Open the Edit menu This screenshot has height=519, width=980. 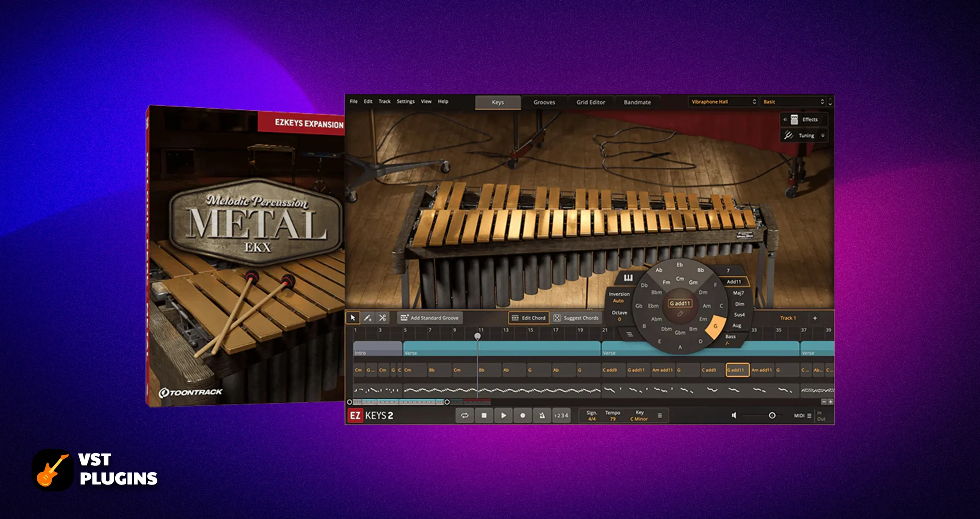tap(368, 101)
